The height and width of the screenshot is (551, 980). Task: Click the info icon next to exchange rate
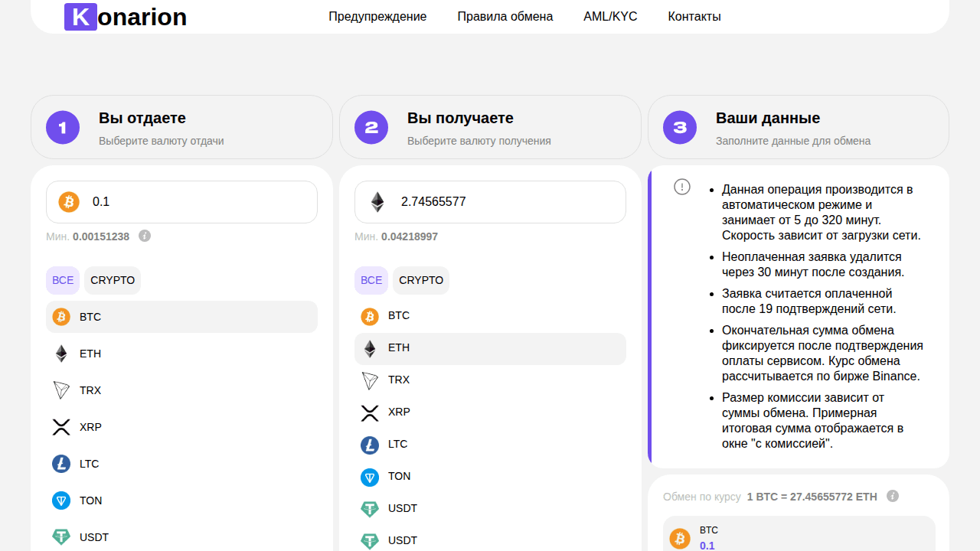[x=892, y=496]
